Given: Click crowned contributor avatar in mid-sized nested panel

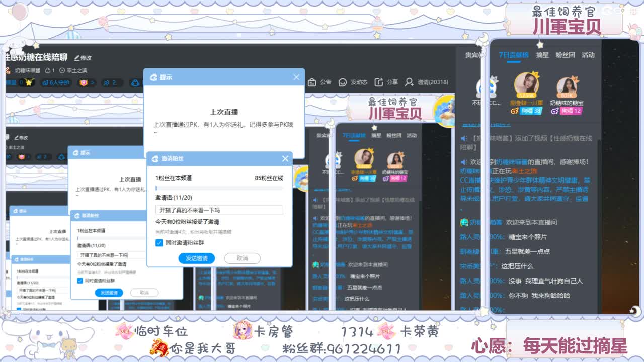Looking at the screenshot, I should coord(364,159).
